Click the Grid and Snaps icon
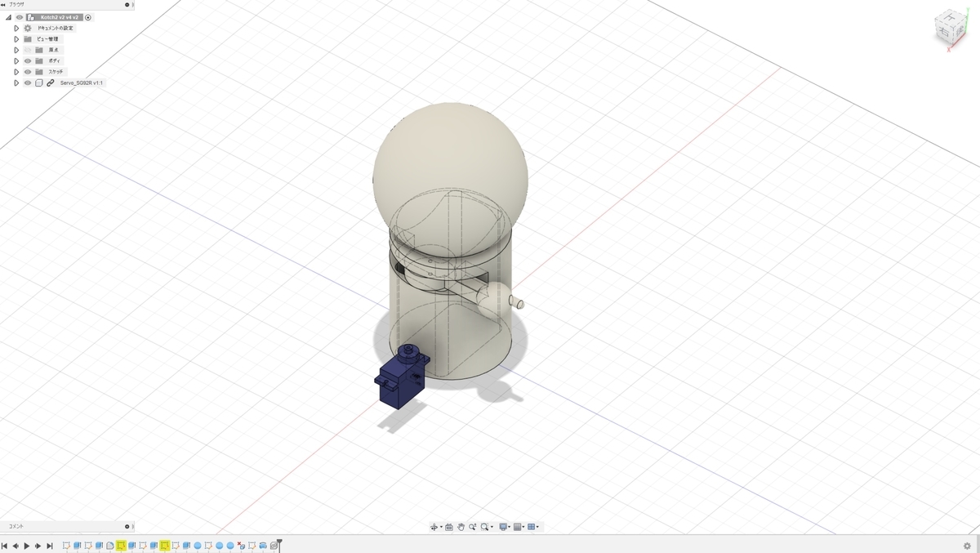 click(x=517, y=527)
